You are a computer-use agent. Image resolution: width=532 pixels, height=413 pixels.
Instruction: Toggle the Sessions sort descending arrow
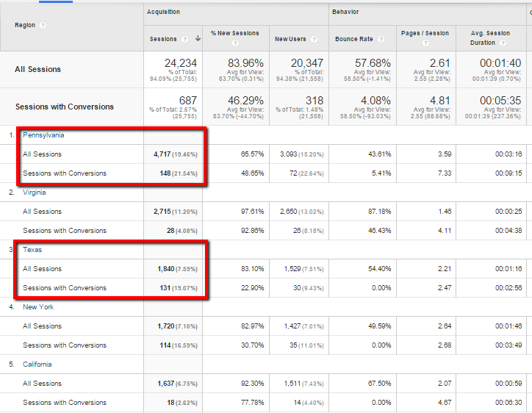click(196, 39)
